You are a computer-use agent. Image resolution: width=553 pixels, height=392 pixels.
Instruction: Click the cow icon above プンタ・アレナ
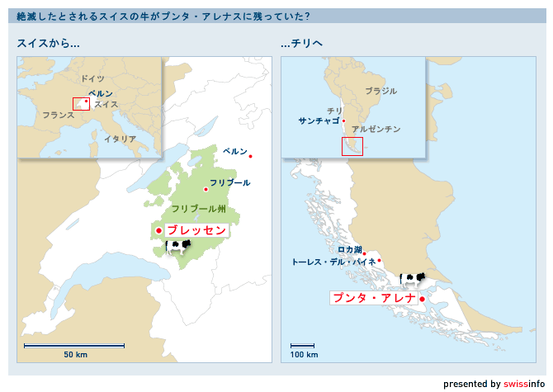[412, 280]
